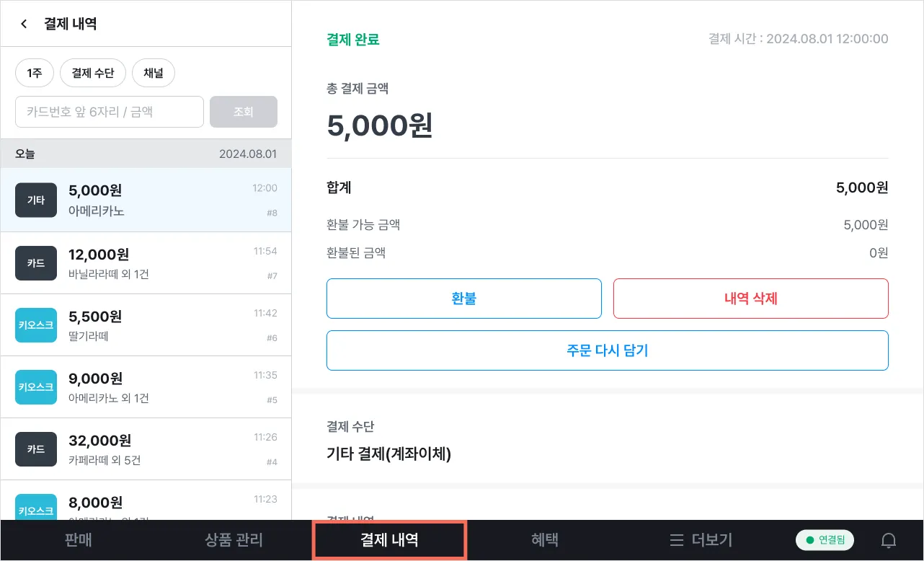
Task: Click the 환불 button
Action: (x=463, y=299)
